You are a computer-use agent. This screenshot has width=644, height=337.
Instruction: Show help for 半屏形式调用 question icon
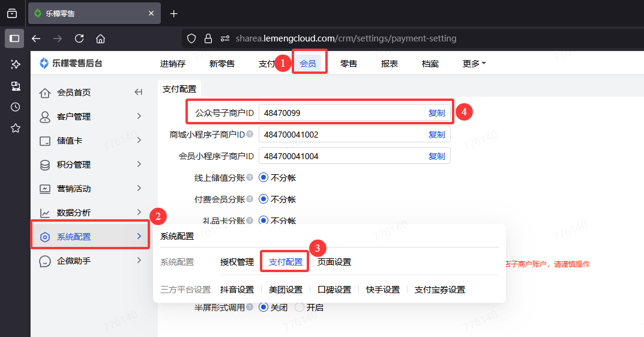point(249,307)
